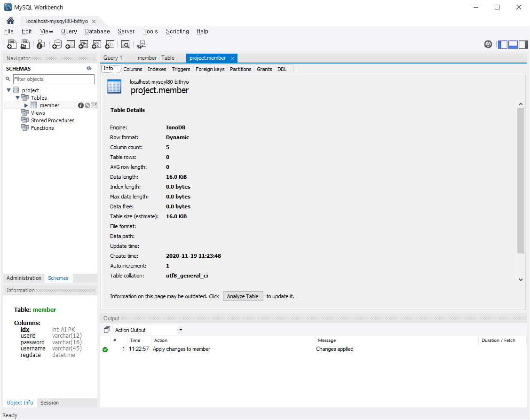Open the Grants tab
The height and width of the screenshot is (420, 530).
[264, 69]
